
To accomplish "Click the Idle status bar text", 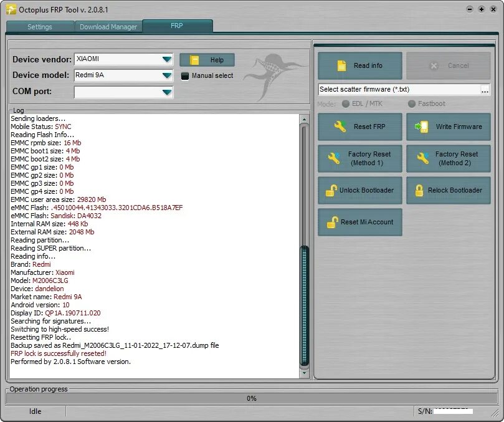I will 36,411.
